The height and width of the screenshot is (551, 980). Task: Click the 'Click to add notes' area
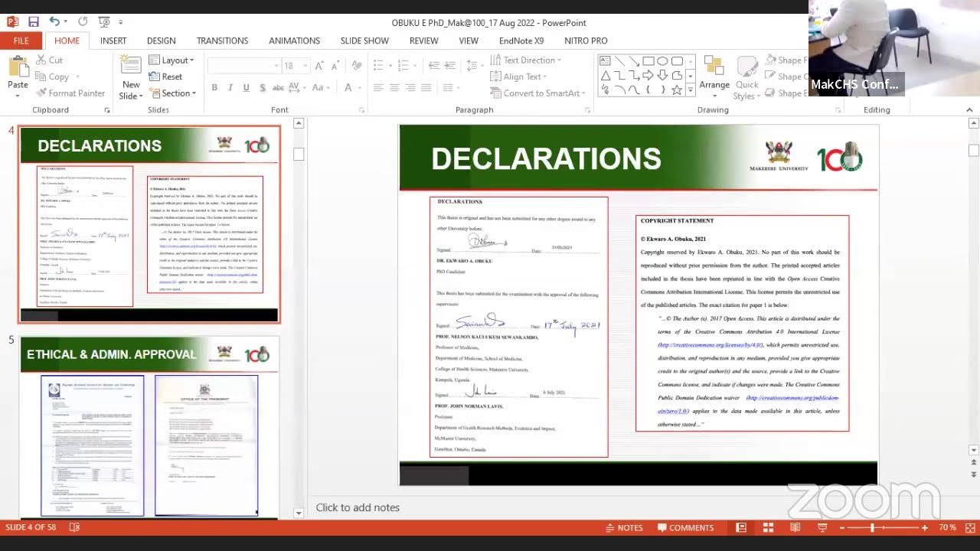(358, 507)
